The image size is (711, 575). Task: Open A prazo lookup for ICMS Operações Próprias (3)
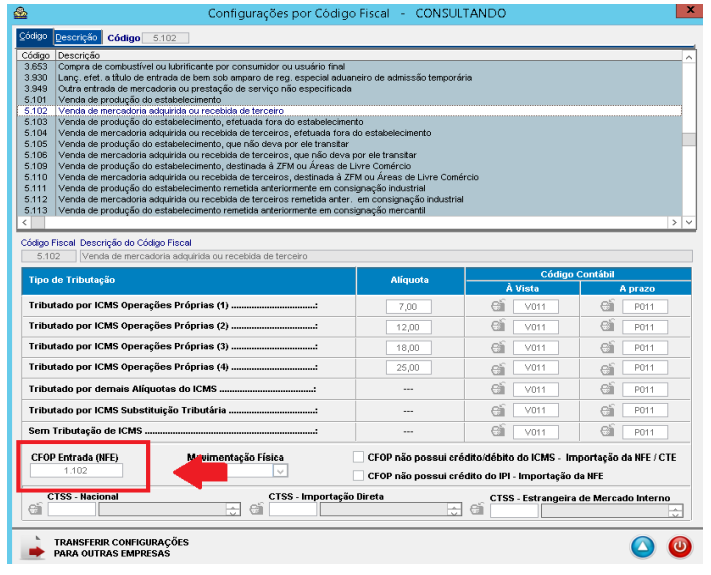[607, 347]
